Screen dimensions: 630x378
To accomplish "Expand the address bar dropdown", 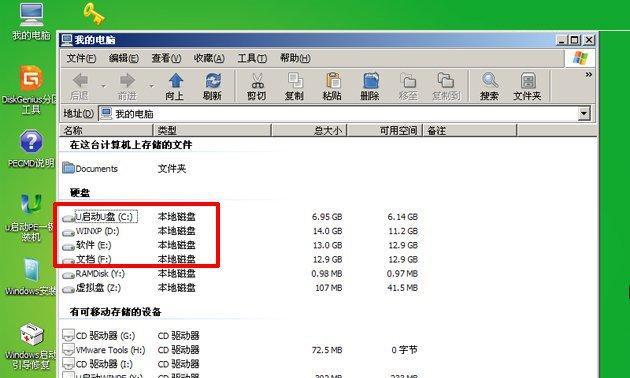I will point(584,114).
